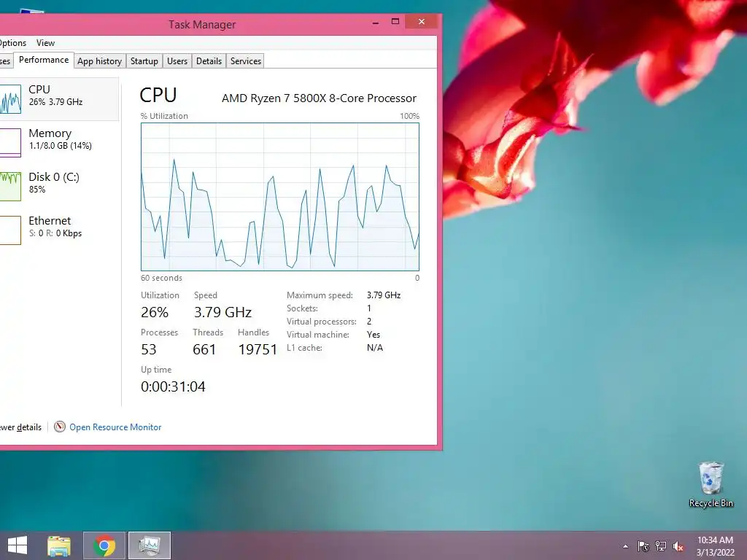The height and width of the screenshot is (560, 747).
Task: Click the Virtual processors label
Action: click(322, 322)
